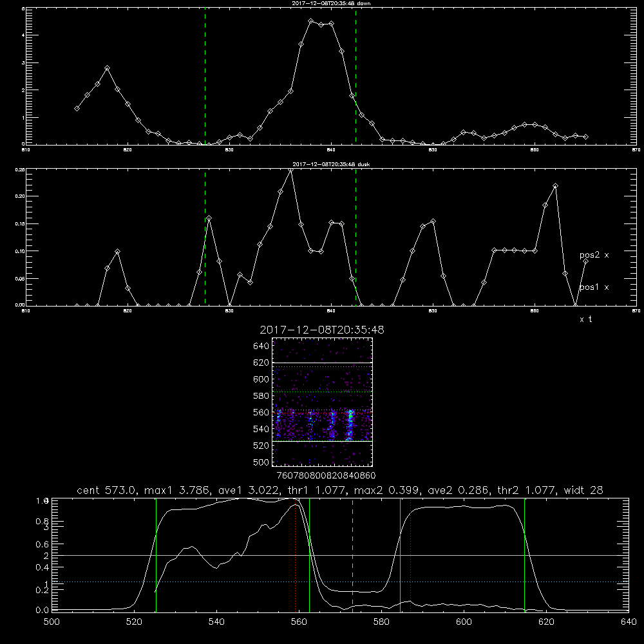Click the left green dashed line in dawn plot
Viewport: 644px width, 644px height.
tap(205, 76)
